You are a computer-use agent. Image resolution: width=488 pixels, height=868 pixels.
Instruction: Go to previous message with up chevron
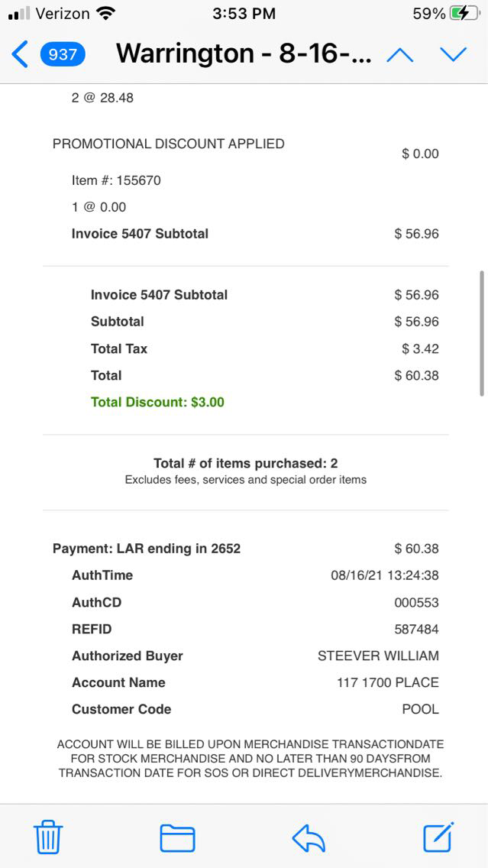pos(400,54)
